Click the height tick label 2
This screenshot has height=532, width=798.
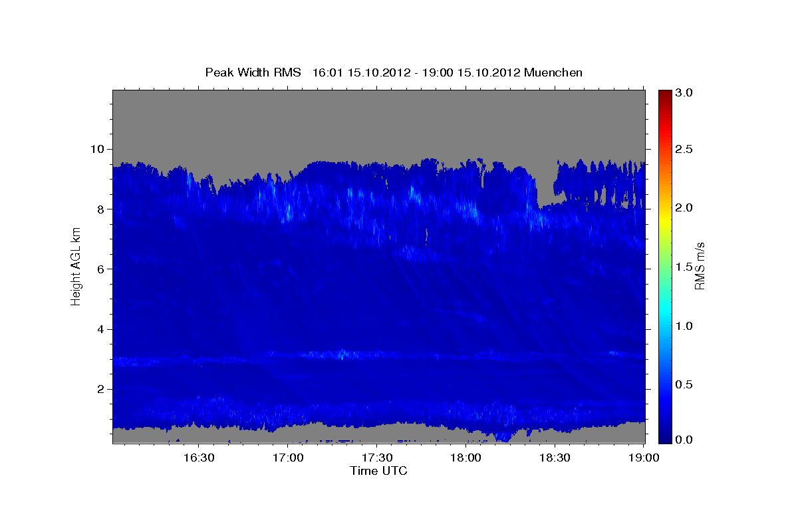[x=102, y=389]
